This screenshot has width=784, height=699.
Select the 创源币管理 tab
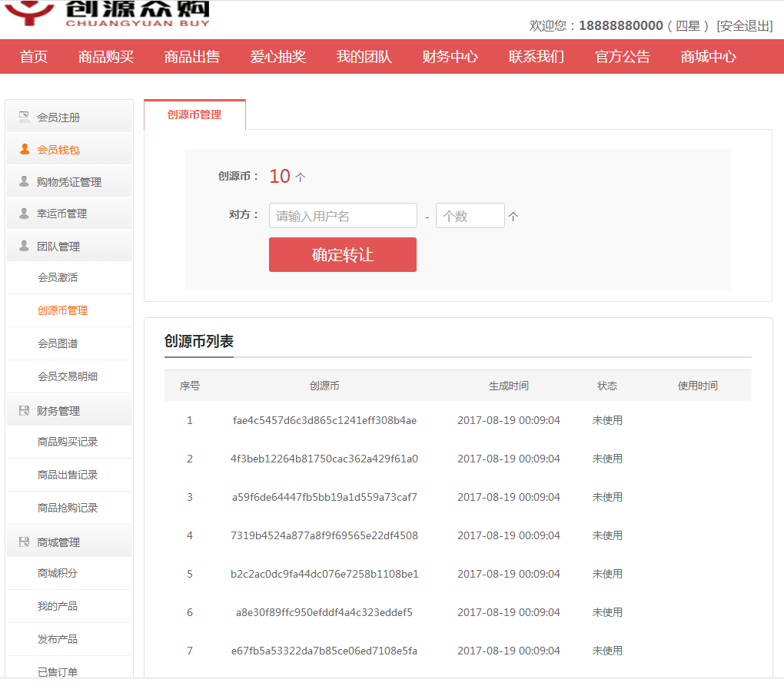(194, 115)
